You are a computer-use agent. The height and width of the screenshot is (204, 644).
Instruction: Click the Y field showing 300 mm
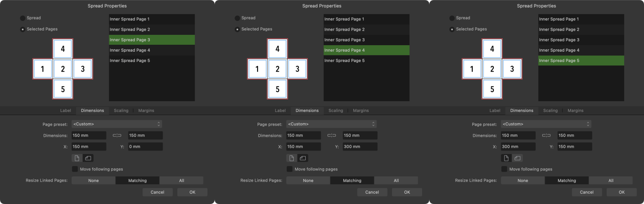click(360, 147)
